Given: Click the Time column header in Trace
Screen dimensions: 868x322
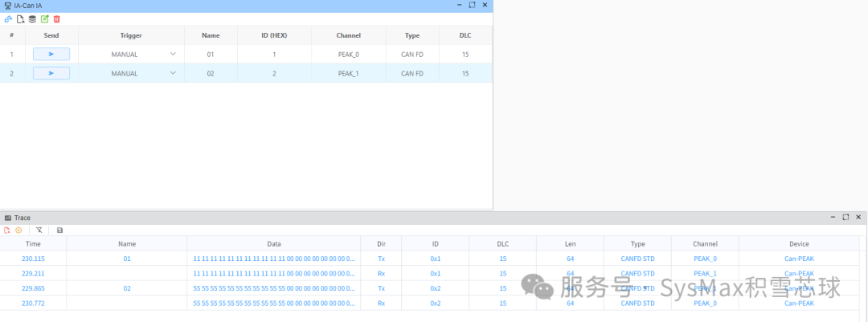Looking at the screenshot, I should click(x=33, y=244).
